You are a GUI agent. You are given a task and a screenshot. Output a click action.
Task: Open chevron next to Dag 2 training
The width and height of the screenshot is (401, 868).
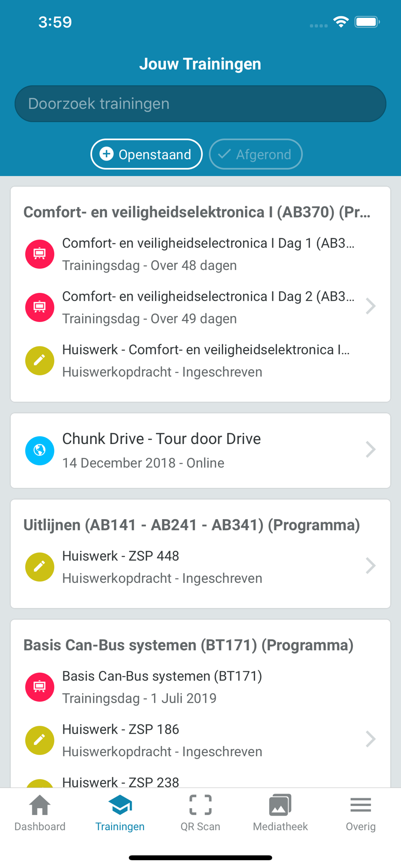coord(370,306)
